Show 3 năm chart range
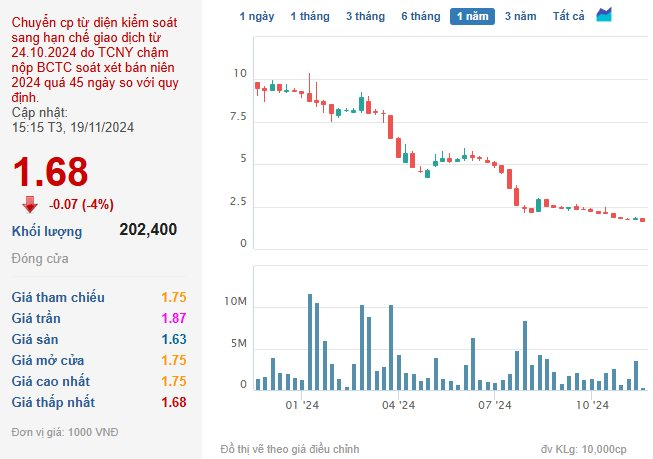This screenshot has width=653, height=459. (x=521, y=16)
